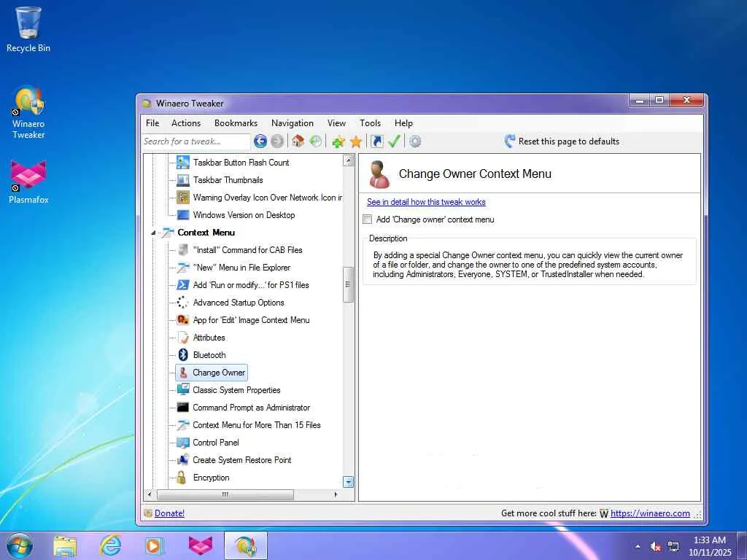
Task: Click the Classic System Properties monitor icon
Action: (183, 389)
